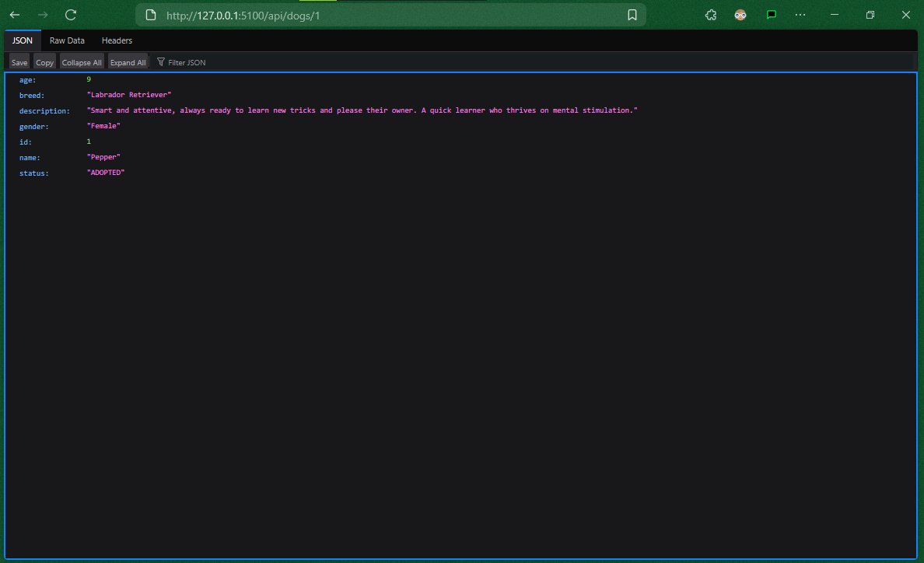Switch to the JSON tab
924x563 pixels.
(23, 40)
